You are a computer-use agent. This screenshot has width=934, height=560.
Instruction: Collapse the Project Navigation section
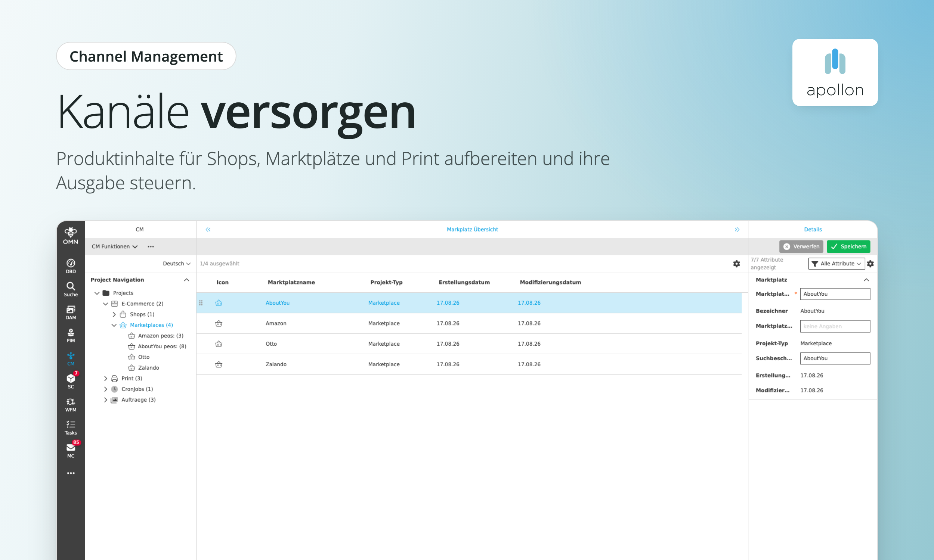186,280
